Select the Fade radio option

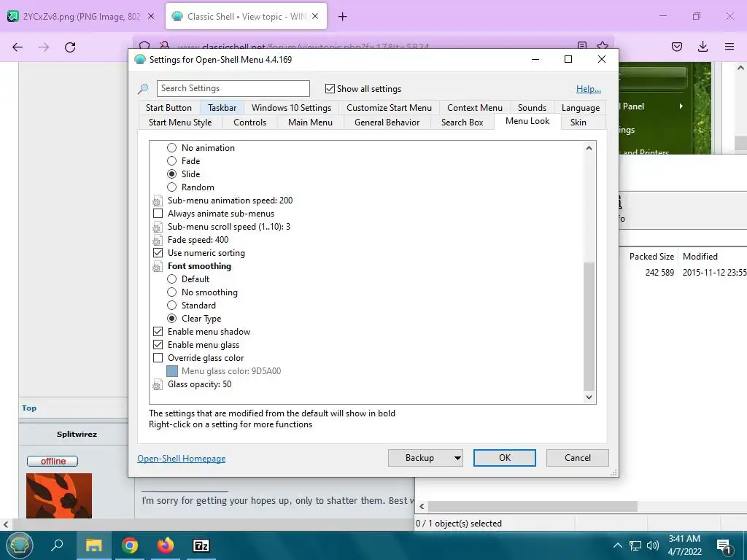pos(172,161)
